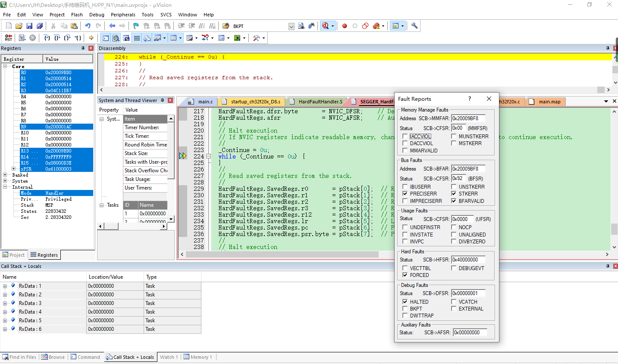Screen dimensions: 618x364
Task: Switch to the main.c editor tab
Action: 201,102
